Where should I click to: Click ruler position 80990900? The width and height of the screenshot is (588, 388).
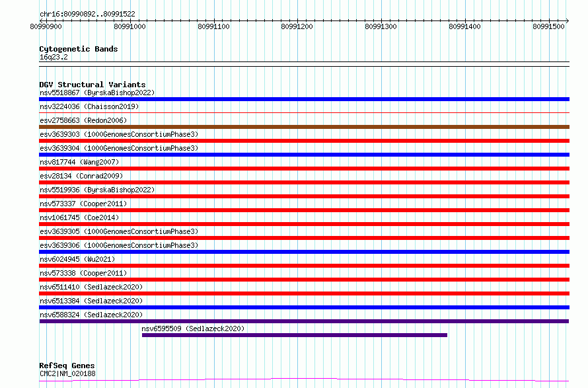pos(46,26)
